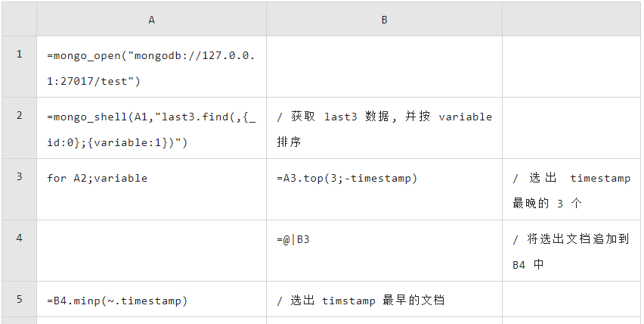Viewport: 644px width, 324px height.
Task: Click cell A1 with mongo_open formula
Action: point(152,67)
